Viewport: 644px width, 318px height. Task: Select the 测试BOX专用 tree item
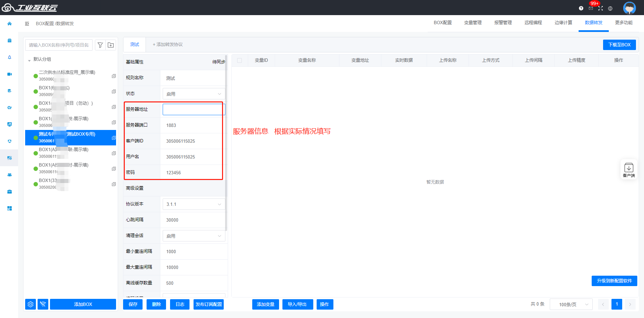point(70,138)
